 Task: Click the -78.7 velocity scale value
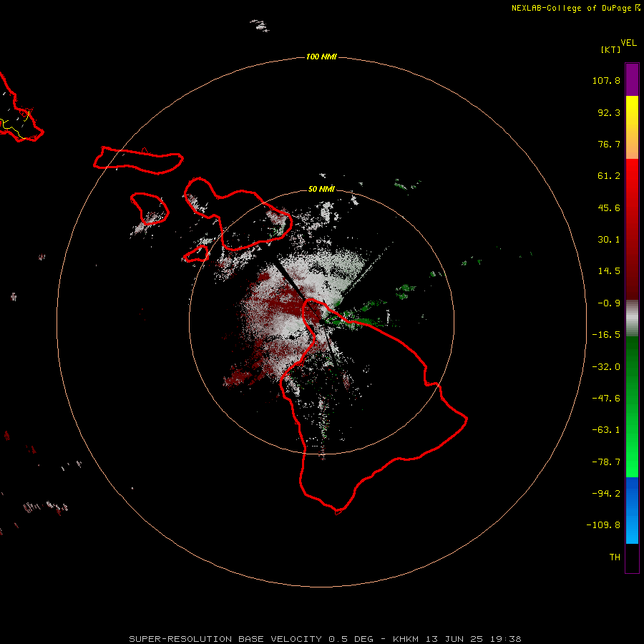point(606,462)
